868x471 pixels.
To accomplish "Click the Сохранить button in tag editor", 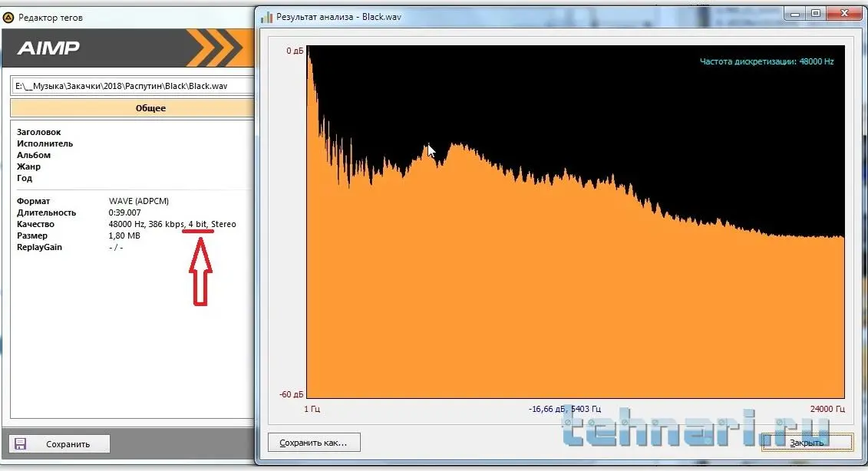I will pyautogui.click(x=59, y=444).
